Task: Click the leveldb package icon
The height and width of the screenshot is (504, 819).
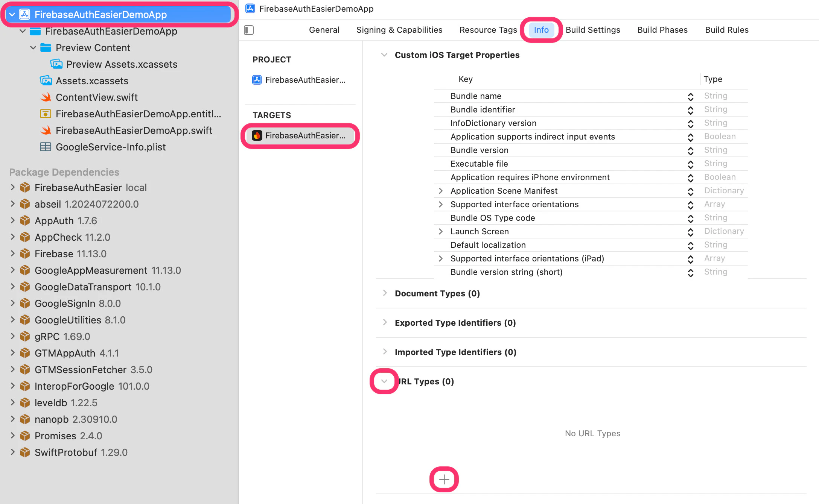Action: click(x=25, y=402)
